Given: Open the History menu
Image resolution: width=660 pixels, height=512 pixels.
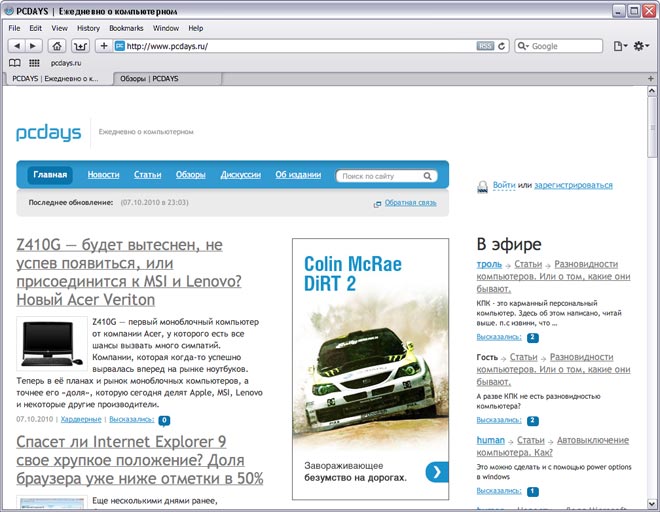Looking at the screenshot, I should 88,28.
